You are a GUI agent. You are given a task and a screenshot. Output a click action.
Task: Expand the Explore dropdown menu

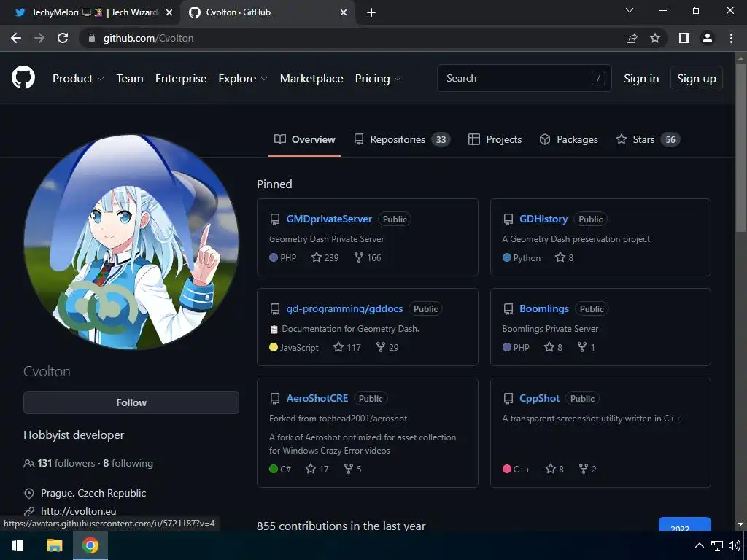243,79
